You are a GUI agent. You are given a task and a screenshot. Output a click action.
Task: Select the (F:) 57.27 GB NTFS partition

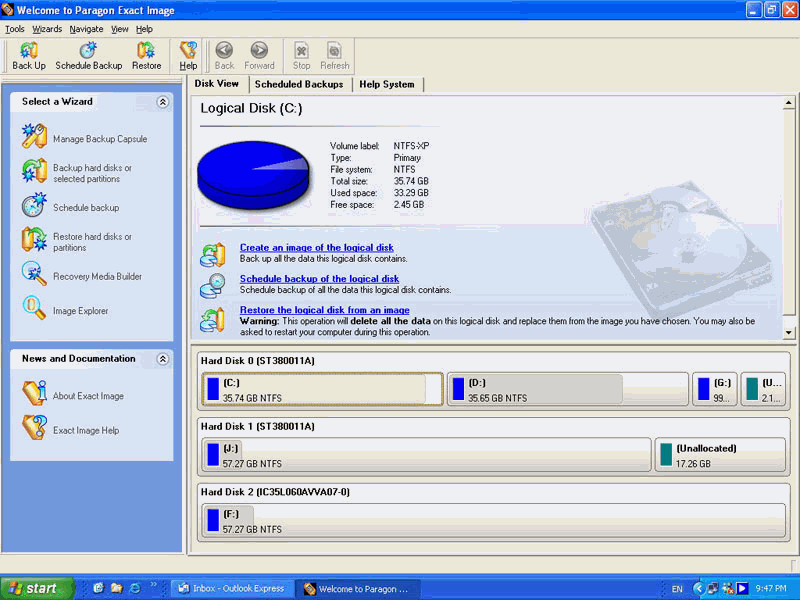coord(493,520)
